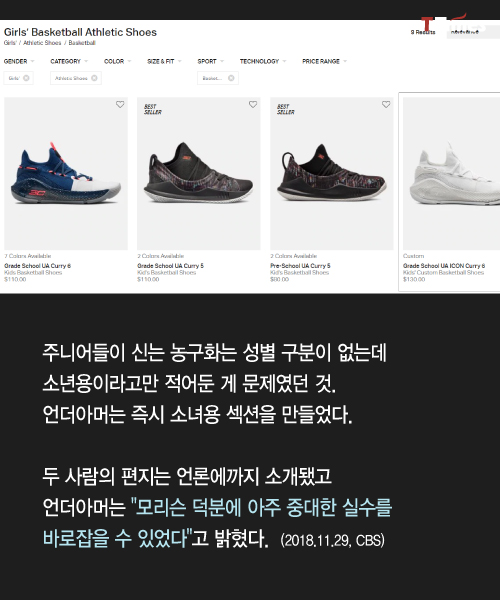Image resolution: width=500 pixels, height=600 pixels.
Task: Open the TECHNOLOGY filter dropdown
Action: [x=263, y=61]
